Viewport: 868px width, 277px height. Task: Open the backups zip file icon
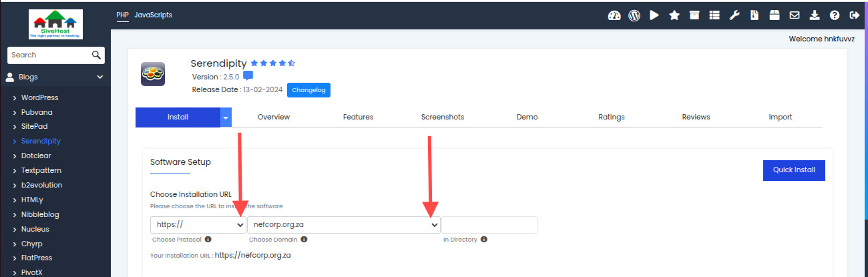[754, 15]
